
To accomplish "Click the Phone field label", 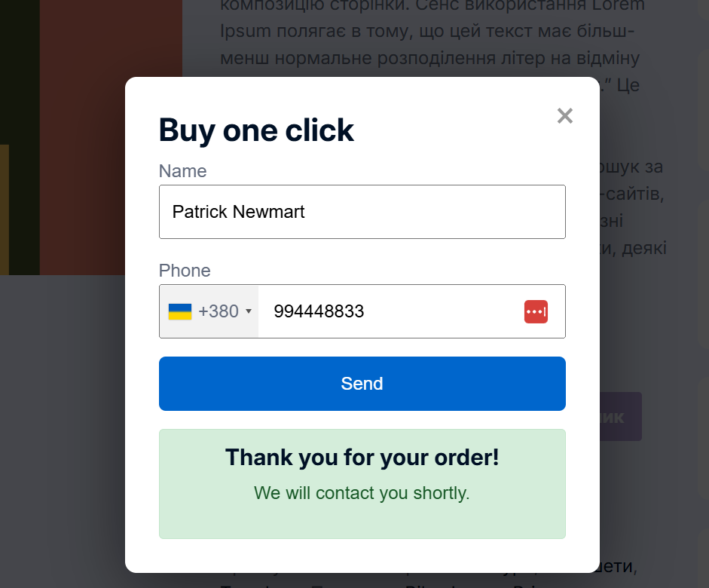I will click(x=185, y=271).
